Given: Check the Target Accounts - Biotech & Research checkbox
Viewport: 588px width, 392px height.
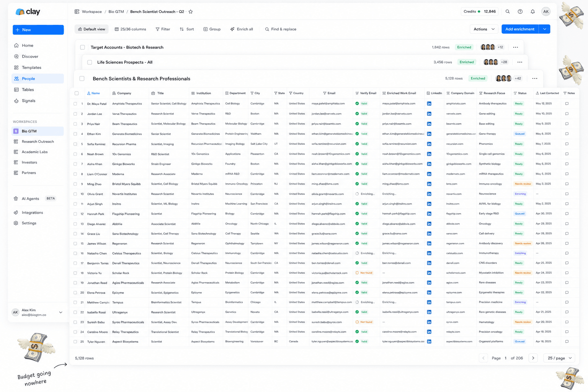Looking at the screenshot, I should click(x=82, y=47).
